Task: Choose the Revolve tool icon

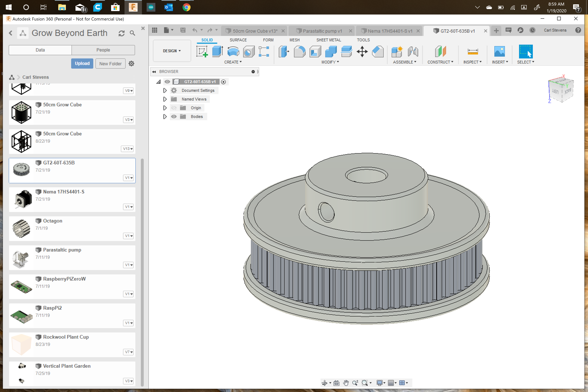Action: click(x=233, y=52)
